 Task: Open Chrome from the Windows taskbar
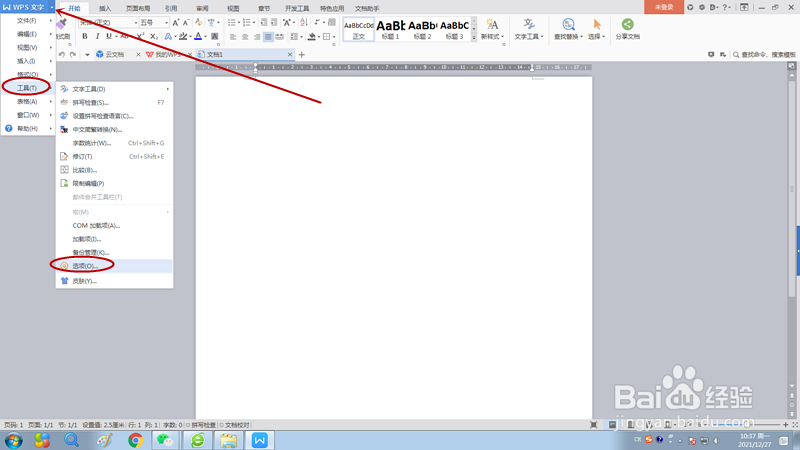click(135, 440)
